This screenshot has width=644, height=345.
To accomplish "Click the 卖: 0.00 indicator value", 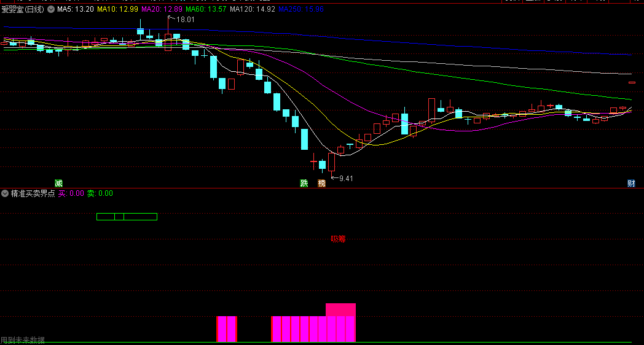I will click(x=100, y=193).
